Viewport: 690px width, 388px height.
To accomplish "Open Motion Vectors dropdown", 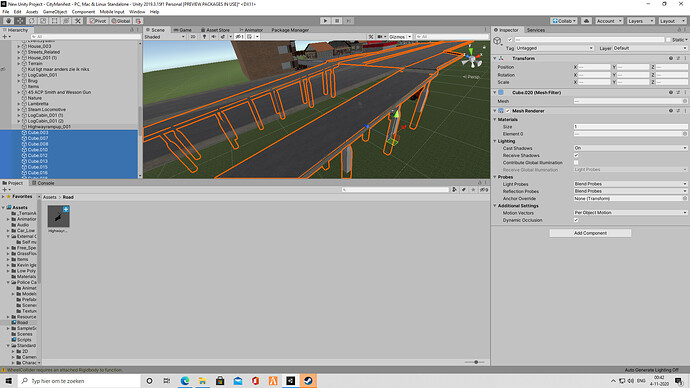I will (x=630, y=213).
